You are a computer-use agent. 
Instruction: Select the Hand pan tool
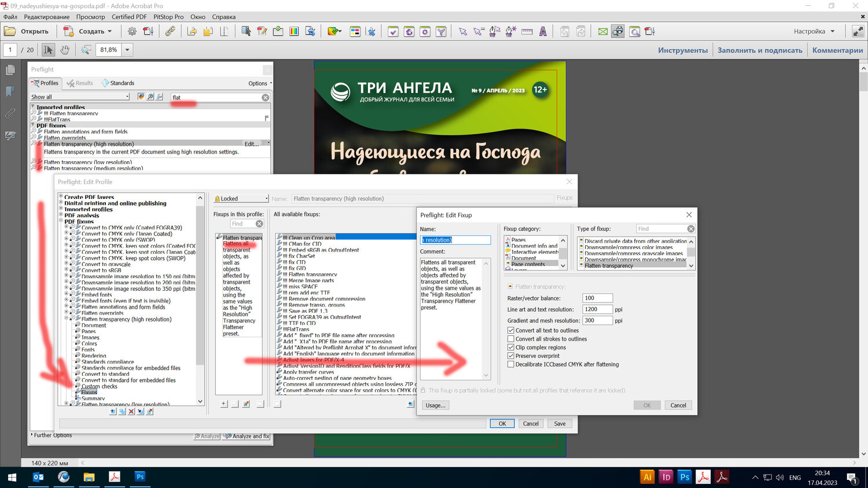coord(65,50)
